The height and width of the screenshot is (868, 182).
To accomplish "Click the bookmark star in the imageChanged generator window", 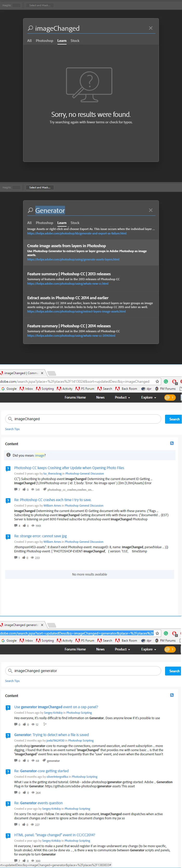I will click(x=157, y=634).
